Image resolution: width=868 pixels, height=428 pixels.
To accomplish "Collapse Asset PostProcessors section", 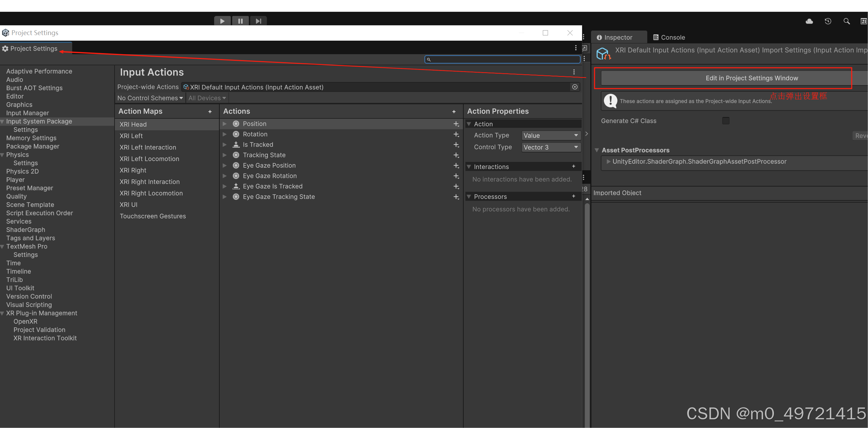I will click(597, 150).
